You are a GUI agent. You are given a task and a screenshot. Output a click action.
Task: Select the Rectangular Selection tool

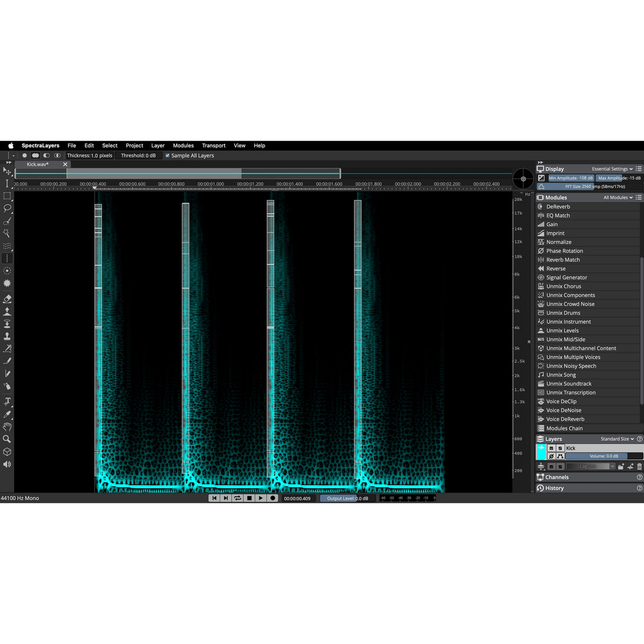tap(7, 196)
